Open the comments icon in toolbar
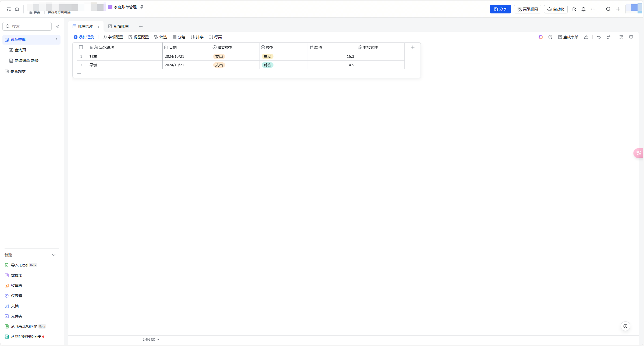This screenshot has height=346, width=644. click(x=631, y=37)
